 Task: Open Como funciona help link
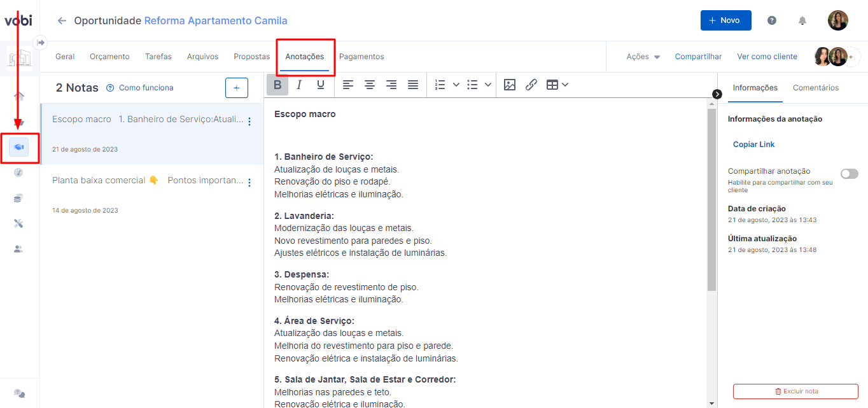(140, 88)
